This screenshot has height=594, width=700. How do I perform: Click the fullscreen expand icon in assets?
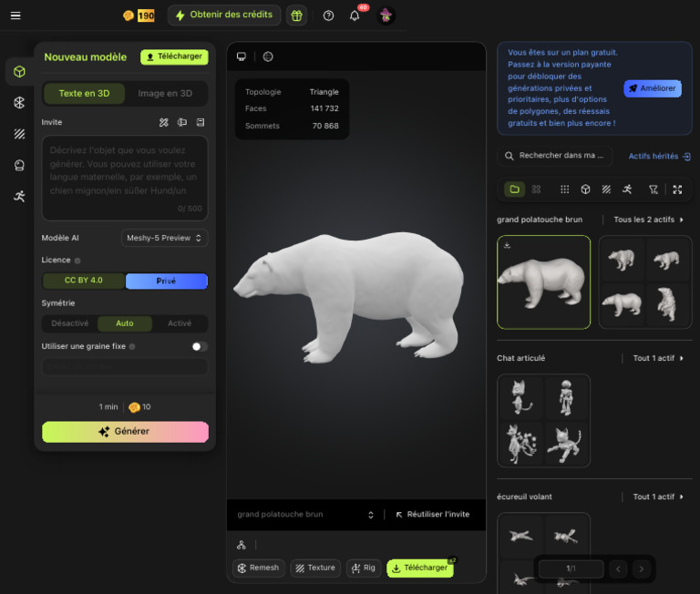(x=677, y=189)
